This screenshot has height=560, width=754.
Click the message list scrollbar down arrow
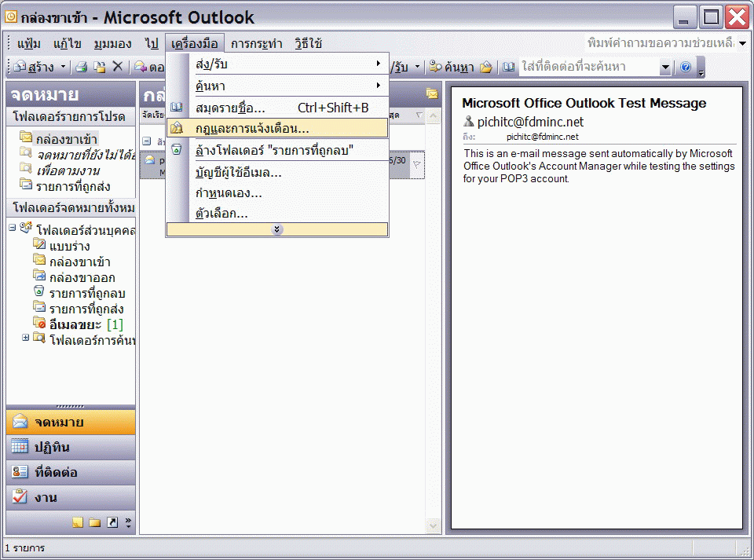click(x=433, y=526)
